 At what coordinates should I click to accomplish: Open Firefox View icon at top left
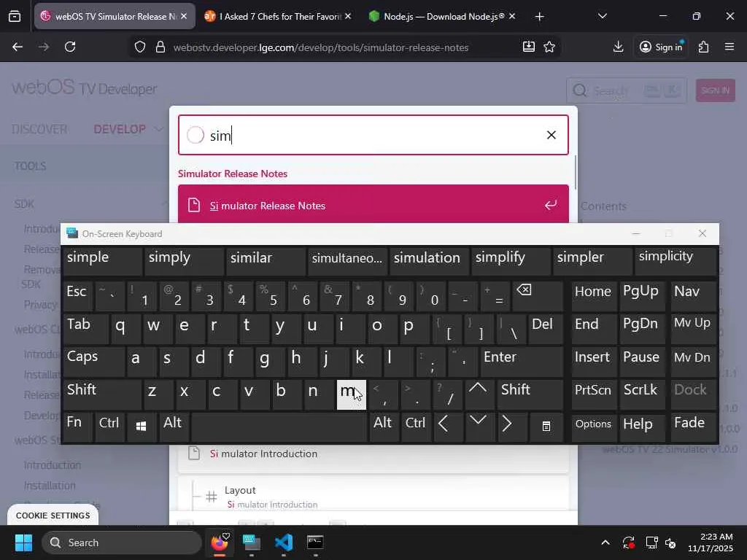15,17
